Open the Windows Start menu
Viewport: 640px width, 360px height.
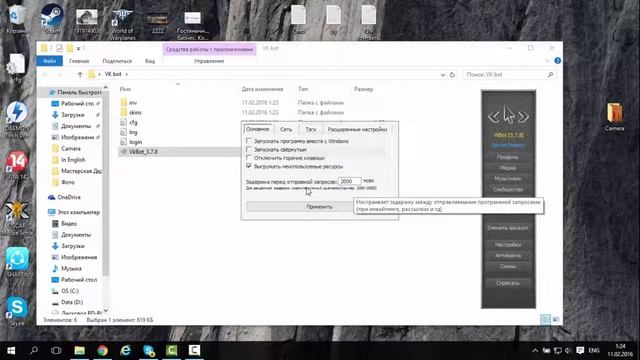(11, 350)
